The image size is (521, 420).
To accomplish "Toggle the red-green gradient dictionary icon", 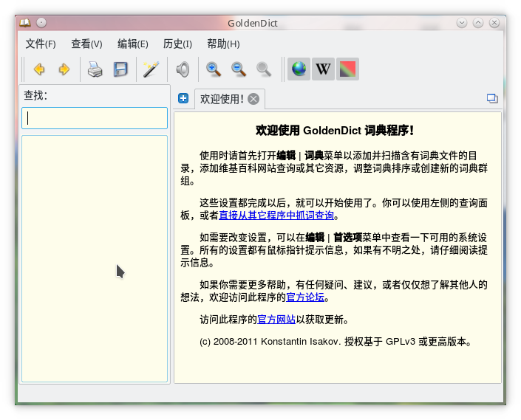I will pyautogui.click(x=347, y=69).
